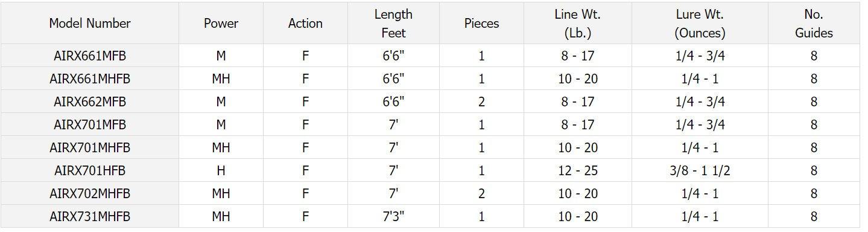Select model AIRX662MFB cell
Screen dimensions: 868x232
(90, 101)
